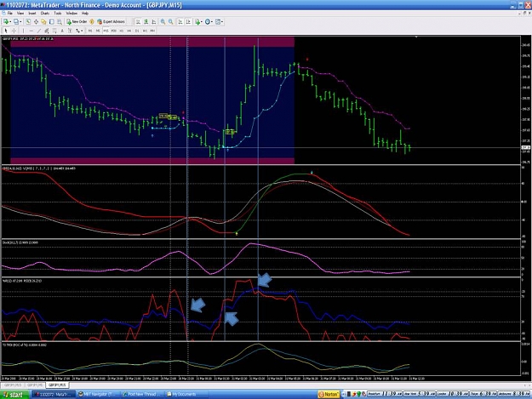Zoom out of the chart

pos(170,22)
